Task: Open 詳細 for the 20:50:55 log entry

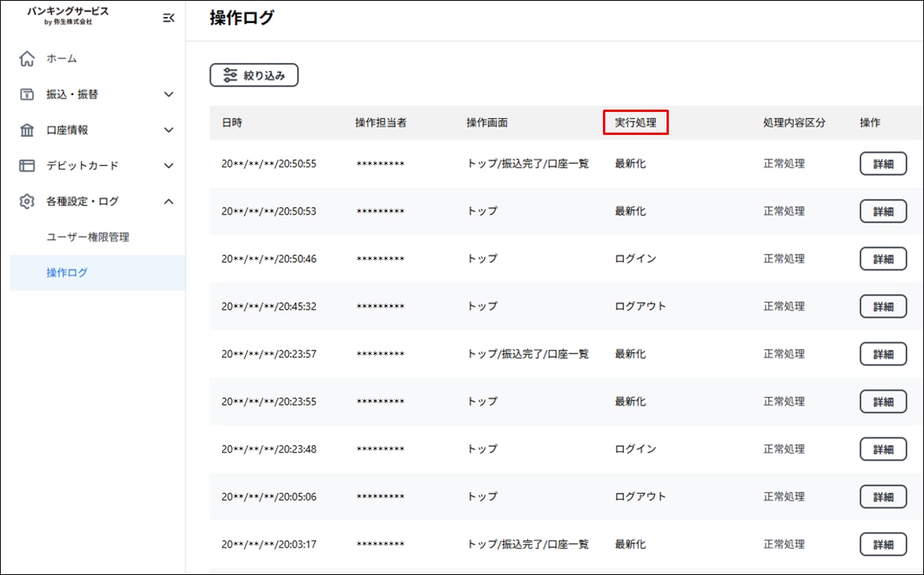Action: point(883,164)
